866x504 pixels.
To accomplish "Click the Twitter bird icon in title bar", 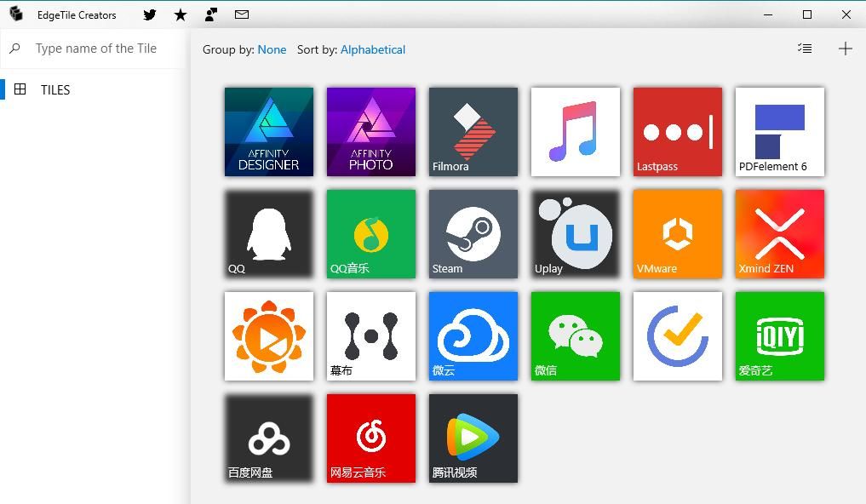I will click(150, 15).
